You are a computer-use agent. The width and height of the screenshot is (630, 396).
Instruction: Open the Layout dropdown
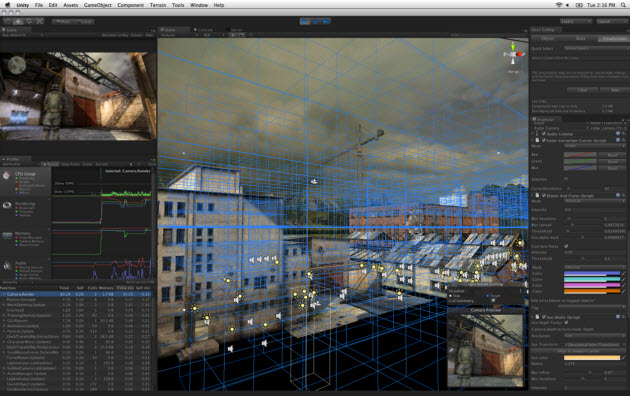pos(611,21)
